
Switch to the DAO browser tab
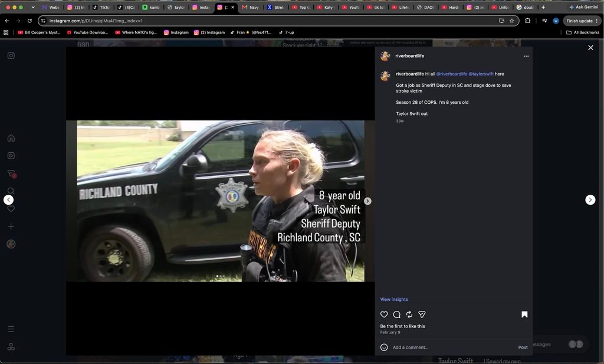(425, 7)
